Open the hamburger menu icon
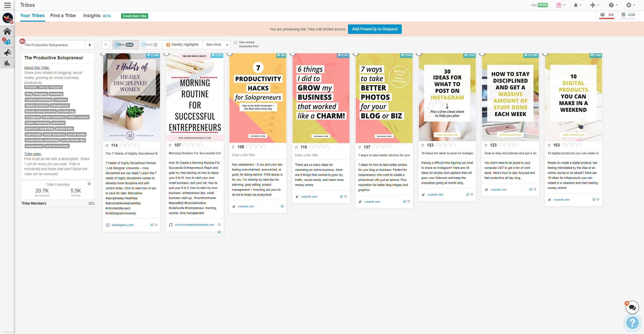Image resolution: width=644 pixels, height=334 pixels. coord(8,5)
